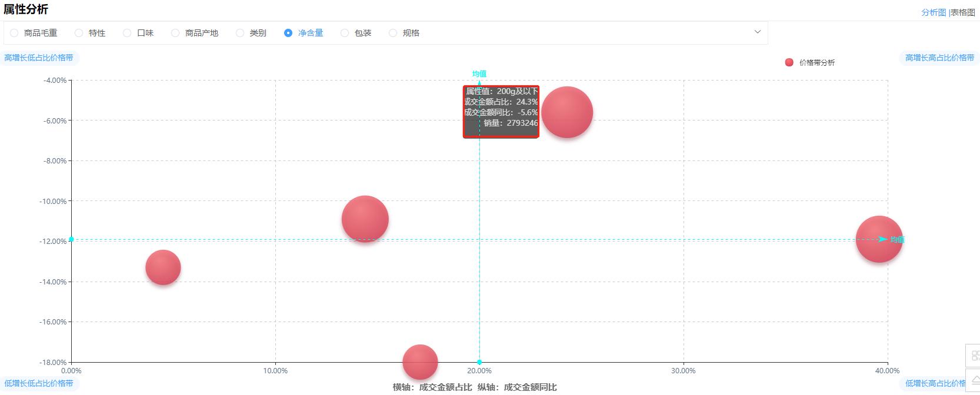This screenshot has height=395, width=980.
Task: Click the 低增长低占比价格带 label
Action: (39, 383)
